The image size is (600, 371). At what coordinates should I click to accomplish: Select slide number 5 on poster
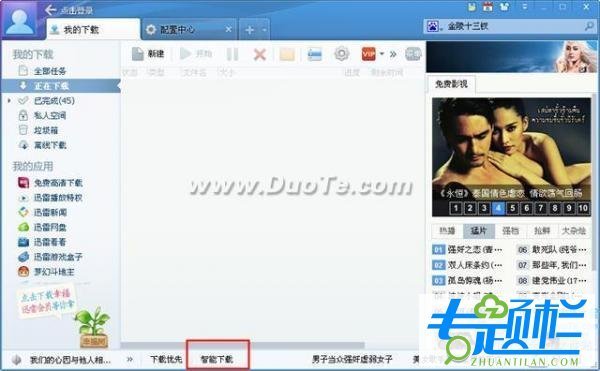[x=512, y=208]
